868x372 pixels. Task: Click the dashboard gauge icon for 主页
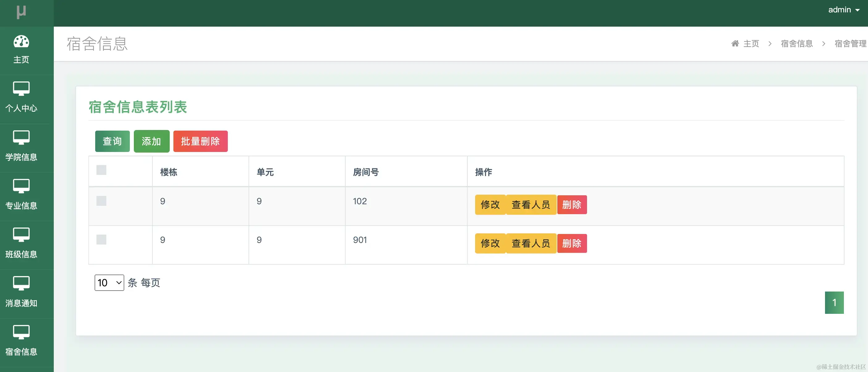pos(21,42)
